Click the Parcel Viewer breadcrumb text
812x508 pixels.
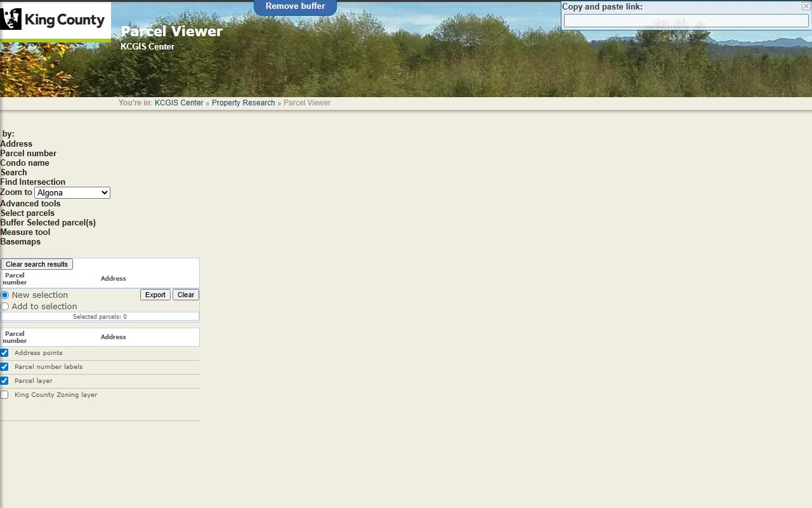pos(307,103)
